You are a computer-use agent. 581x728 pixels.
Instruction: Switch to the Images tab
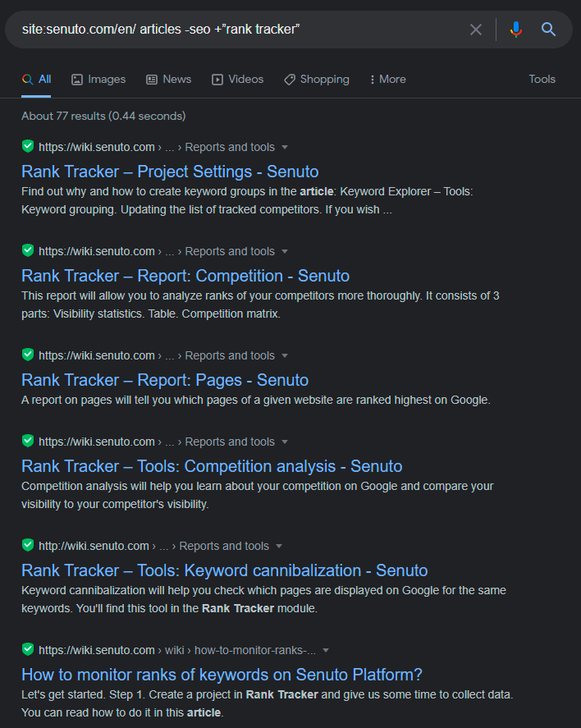click(98, 80)
